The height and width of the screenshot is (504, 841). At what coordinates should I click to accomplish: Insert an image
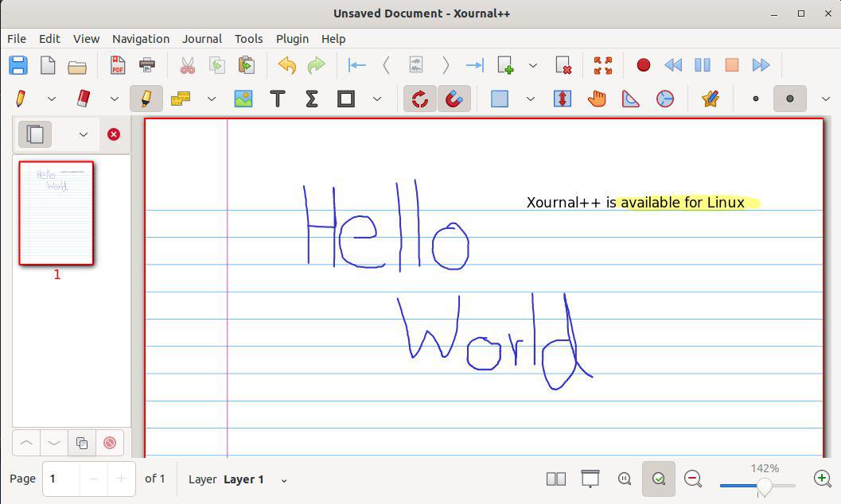pos(243,99)
